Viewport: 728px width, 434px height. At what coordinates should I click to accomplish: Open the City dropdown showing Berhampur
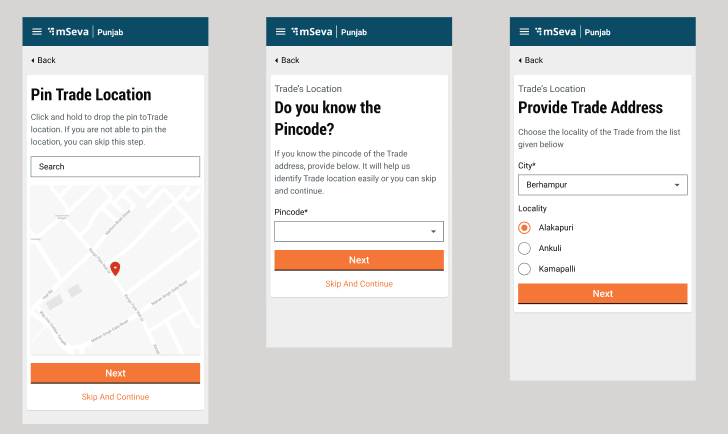[602, 185]
